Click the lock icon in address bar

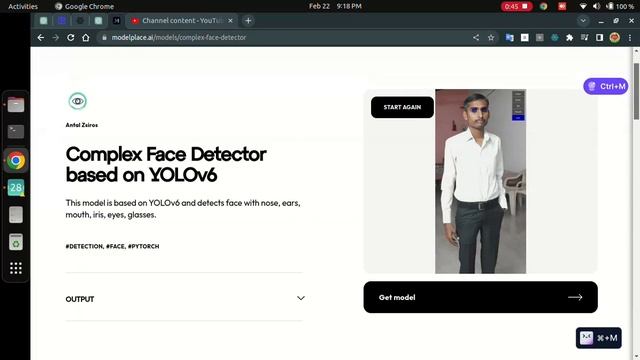[104, 38]
